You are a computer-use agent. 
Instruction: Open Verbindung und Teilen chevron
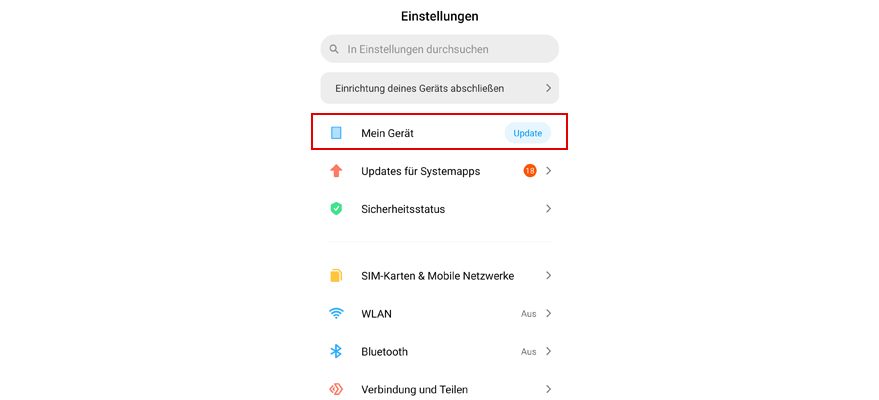pos(548,389)
